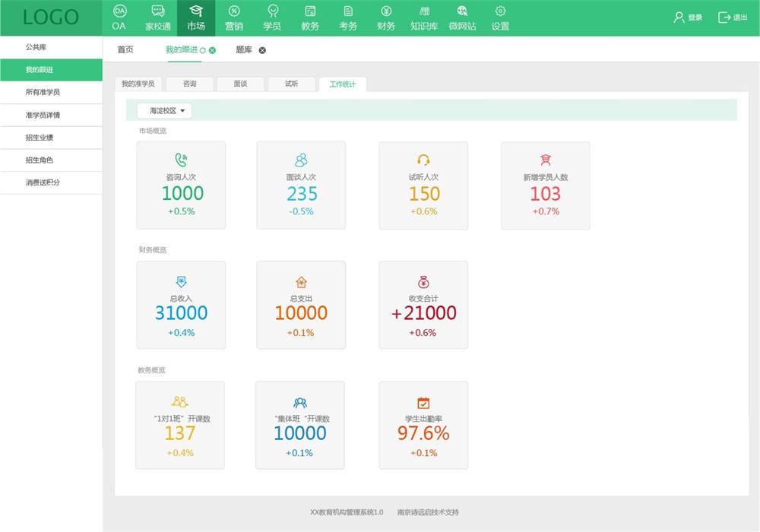Image resolution: width=760 pixels, height=532 pixels.
Task: Open the 学员 students icon
Action: pyautogui.click(x=272, y=11)
